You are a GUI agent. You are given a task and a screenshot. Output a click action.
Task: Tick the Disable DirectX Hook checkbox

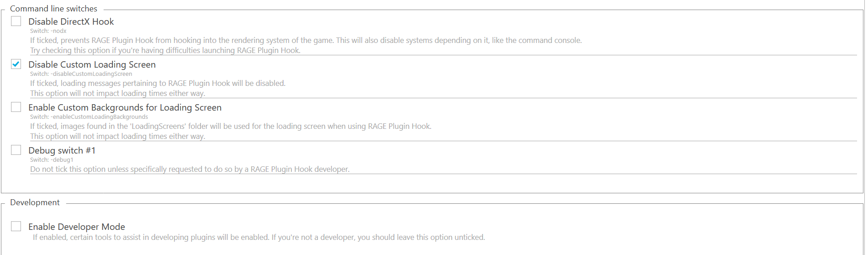pyautogui.click(x=16, y=21)
